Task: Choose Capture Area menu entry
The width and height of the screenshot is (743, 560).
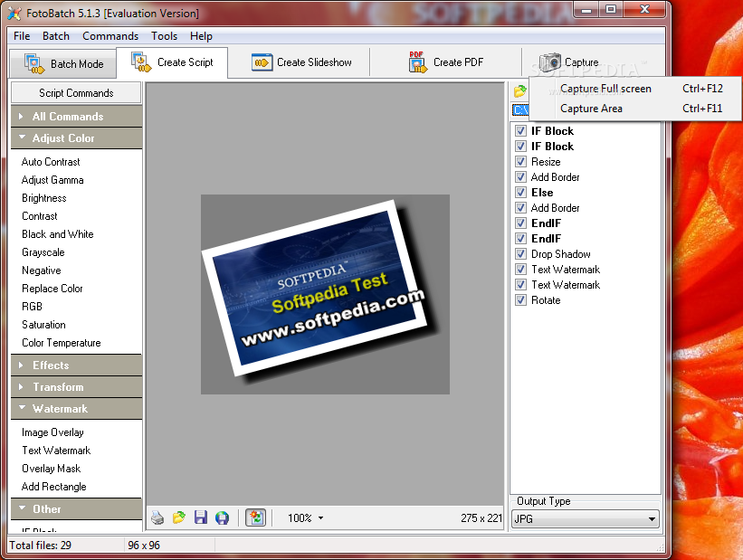Action: 635,109
